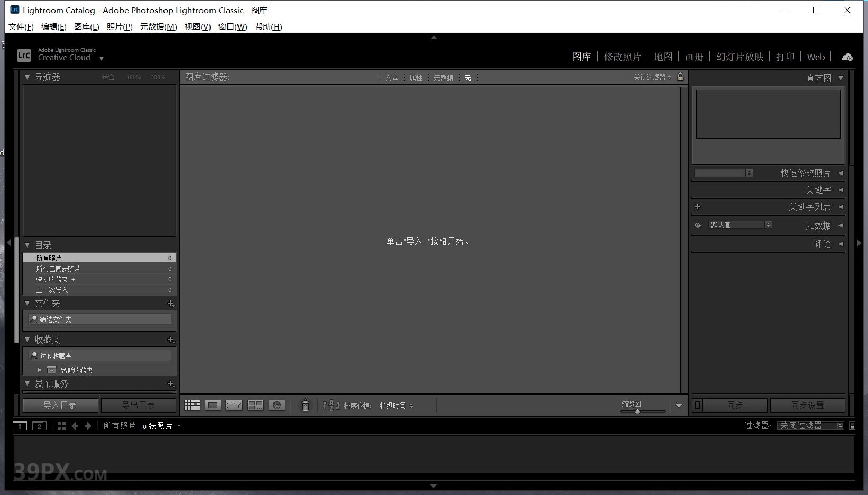
Task: Switch to Loupe view
Action: coord(213,406)
